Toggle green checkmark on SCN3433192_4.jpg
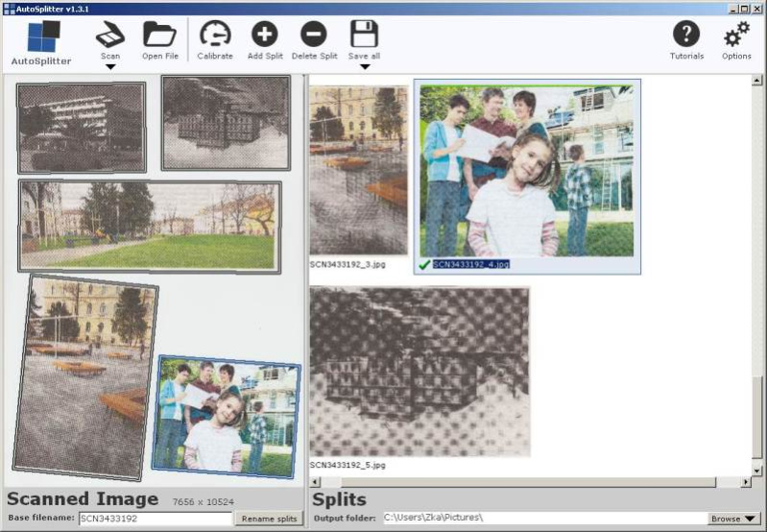 click(424, 264)
